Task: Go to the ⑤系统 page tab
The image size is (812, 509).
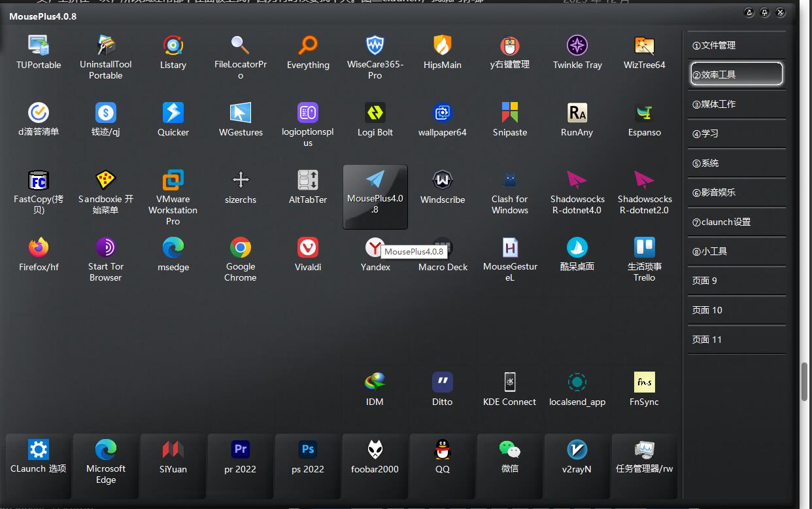Action: 736,163
